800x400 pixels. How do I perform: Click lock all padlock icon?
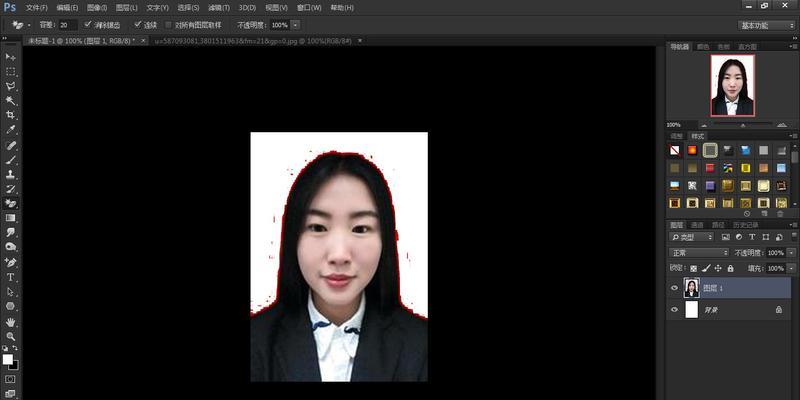(x=731, y=268)
